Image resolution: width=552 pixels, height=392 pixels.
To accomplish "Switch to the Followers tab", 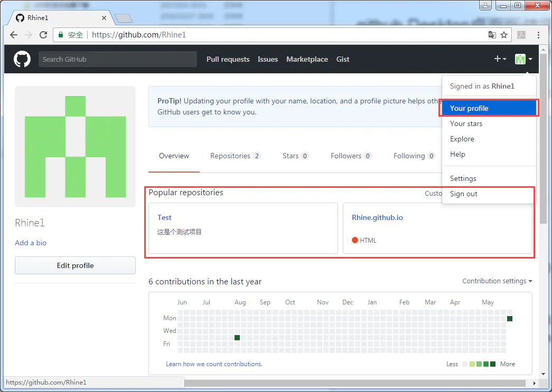I will pyautogui.click(x=351, y=156).
